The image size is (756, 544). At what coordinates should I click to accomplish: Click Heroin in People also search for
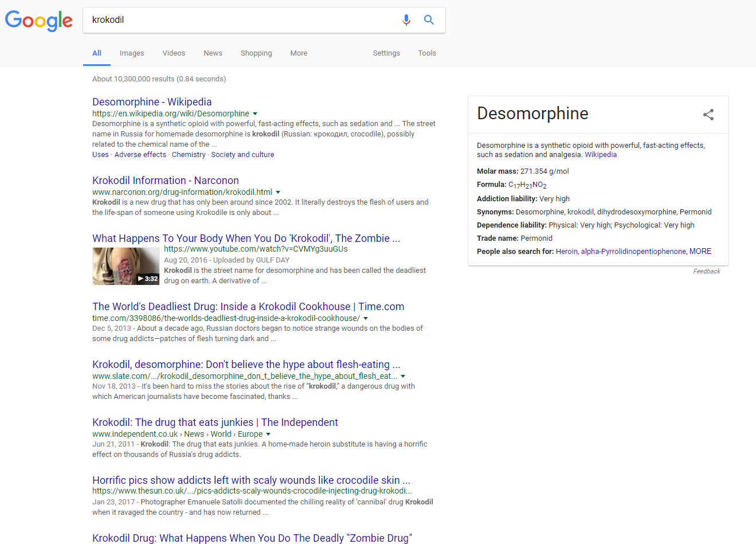pos(567,252)
